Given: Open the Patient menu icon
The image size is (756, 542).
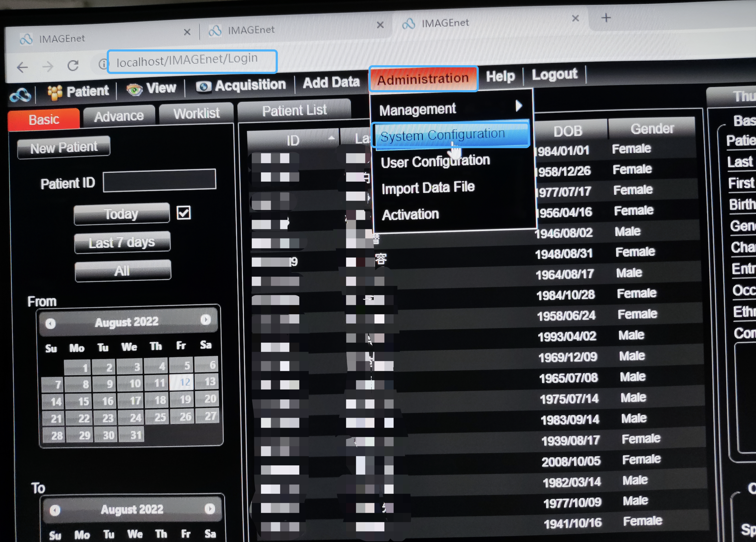Looking at the screenshot, I should pos(55,93).
